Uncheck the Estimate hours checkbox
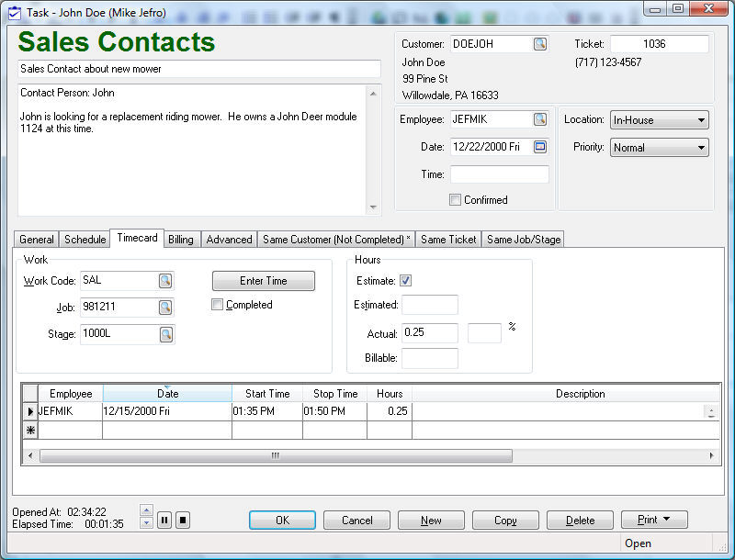The image size is (735, 560). [406, 281]
